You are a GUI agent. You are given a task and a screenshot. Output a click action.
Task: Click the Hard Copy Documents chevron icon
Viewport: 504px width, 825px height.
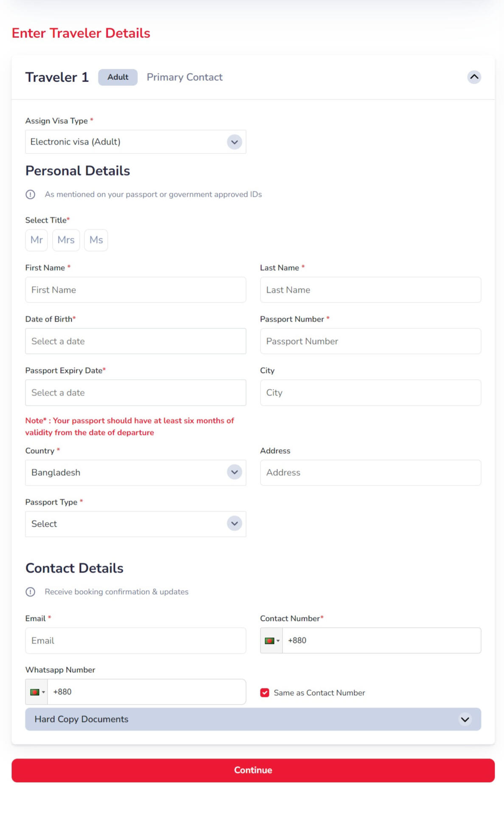tap(465, 719)
